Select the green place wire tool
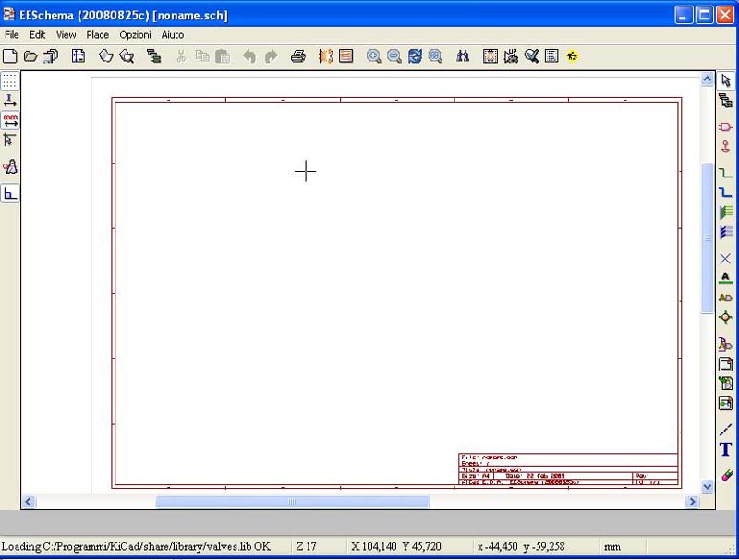The image size is (739, 560). (x=726, y=173)
